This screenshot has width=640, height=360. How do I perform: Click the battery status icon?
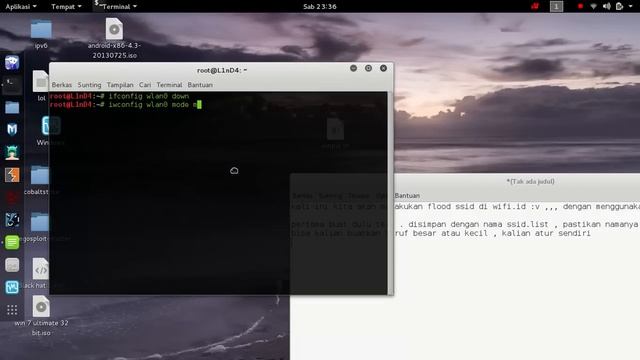click(619, 6)
